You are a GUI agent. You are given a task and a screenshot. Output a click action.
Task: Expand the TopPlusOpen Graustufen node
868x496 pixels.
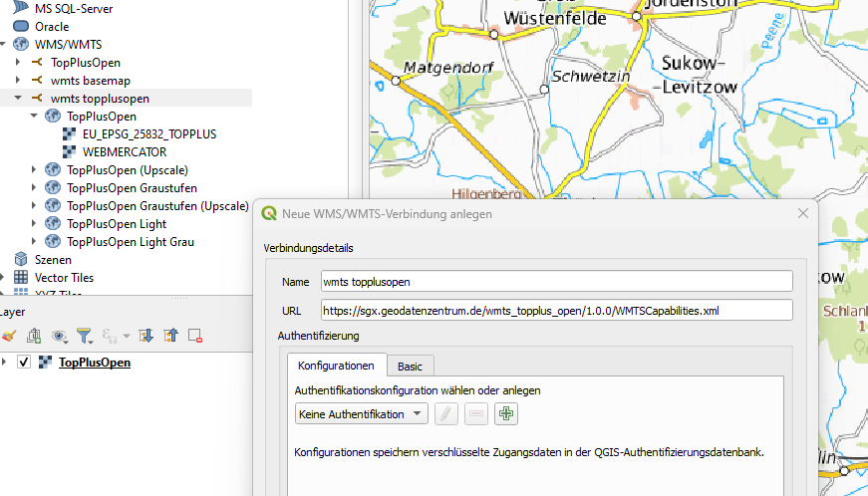click(x=34, y=187)
